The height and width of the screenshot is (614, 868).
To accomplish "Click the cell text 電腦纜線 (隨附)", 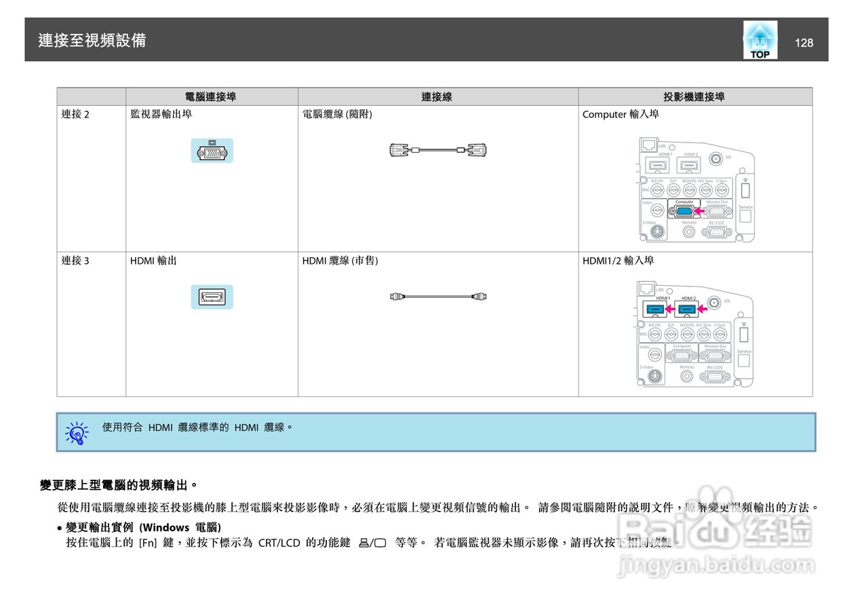I will [x=337, y=114].
